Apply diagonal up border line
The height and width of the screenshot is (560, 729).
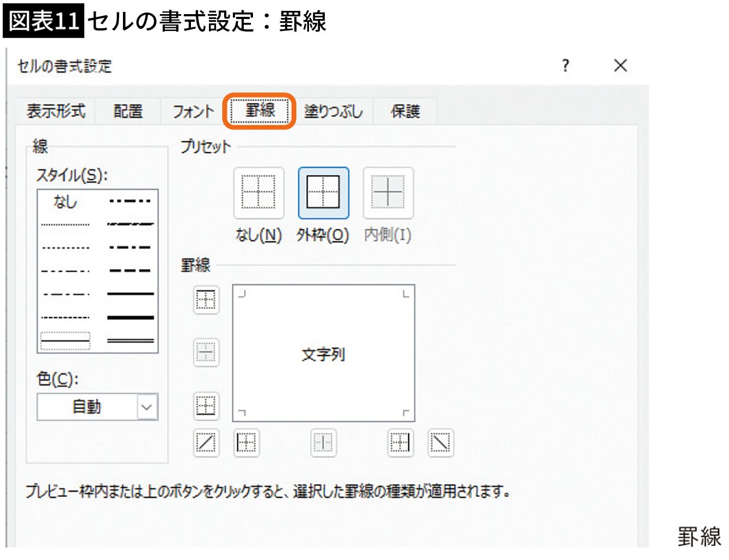click(206, 443)
